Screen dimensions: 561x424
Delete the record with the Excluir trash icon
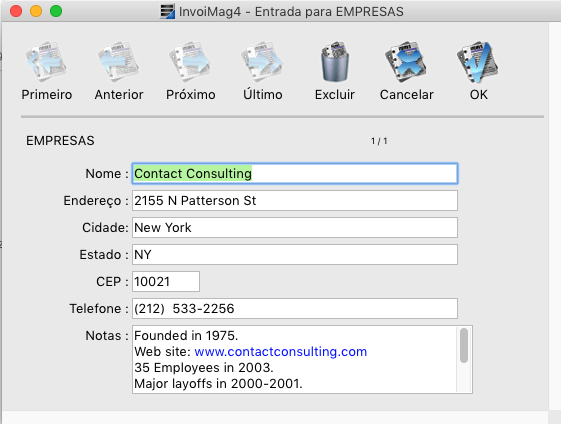coord(335,62)
